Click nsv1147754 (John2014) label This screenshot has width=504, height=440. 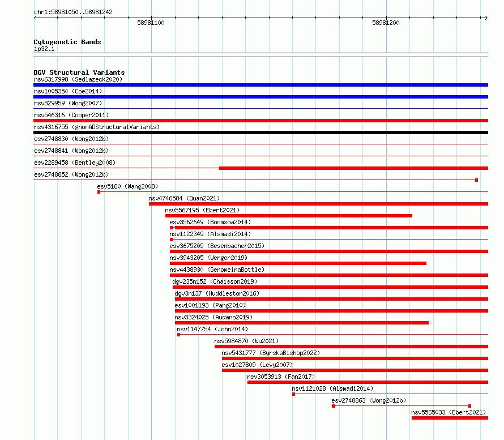point(212,329)
